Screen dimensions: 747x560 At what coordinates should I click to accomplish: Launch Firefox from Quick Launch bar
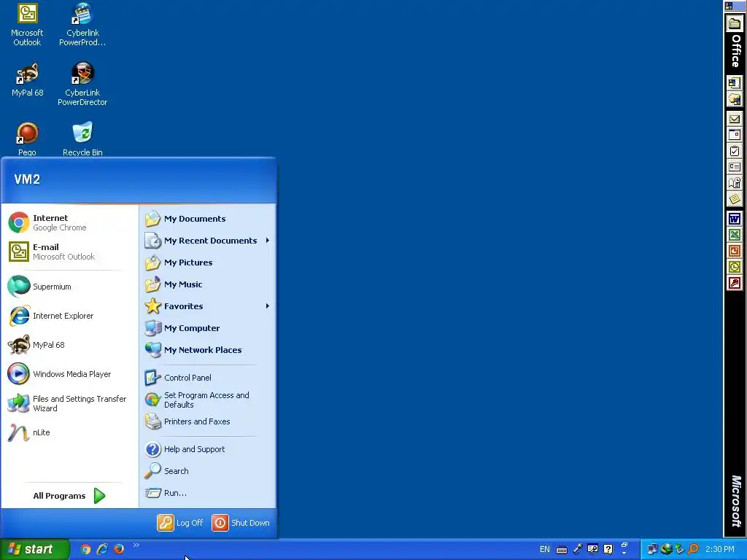click(119, 549)
